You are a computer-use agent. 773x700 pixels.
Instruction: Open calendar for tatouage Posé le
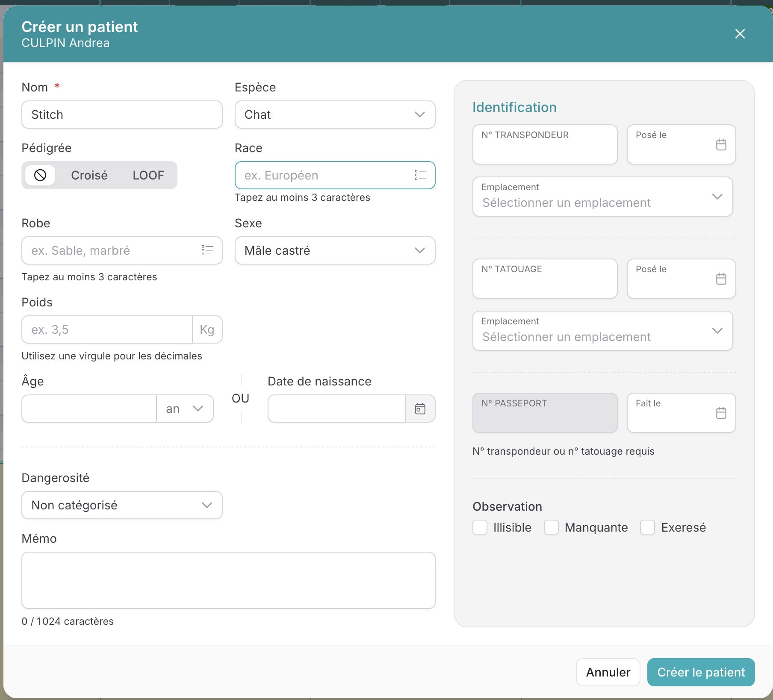(721, 279)
